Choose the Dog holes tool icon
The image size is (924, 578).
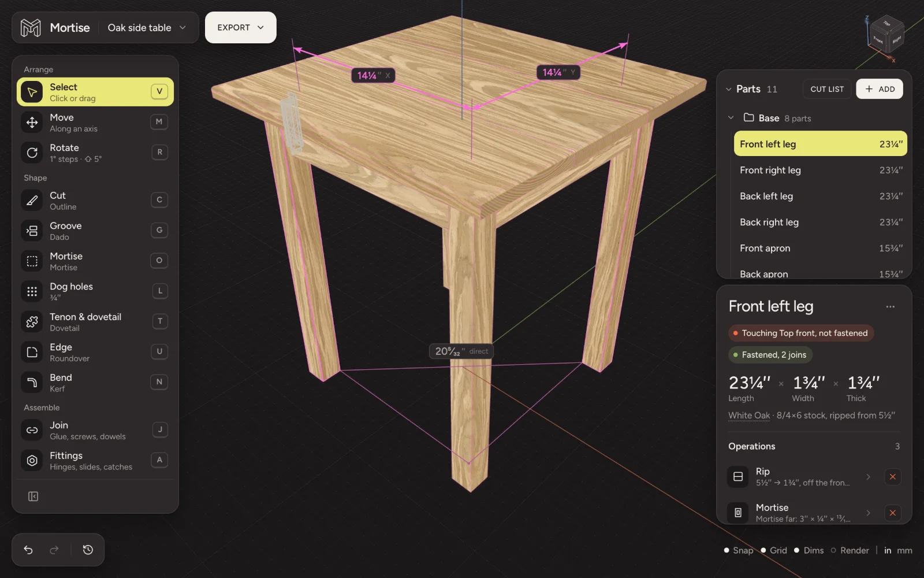tap(32, 291)
